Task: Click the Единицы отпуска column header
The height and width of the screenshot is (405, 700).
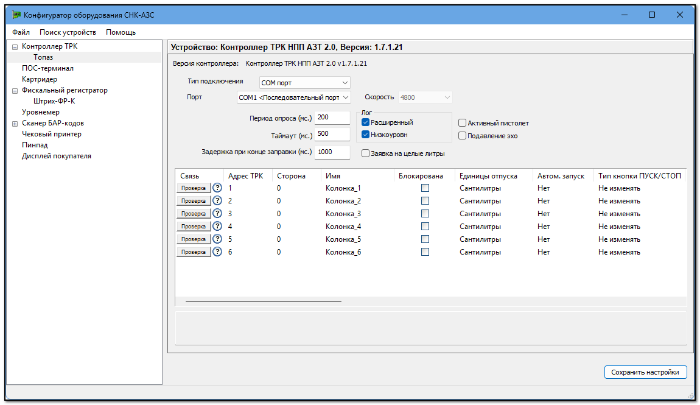Action: tap(493, 176)
